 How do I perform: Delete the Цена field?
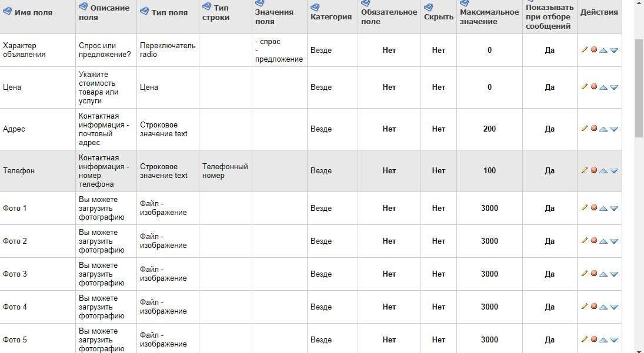coord(594,87)
